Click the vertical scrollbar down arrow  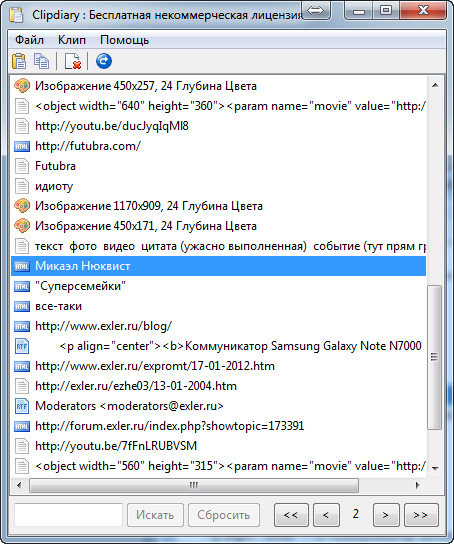tap(436, 468)
